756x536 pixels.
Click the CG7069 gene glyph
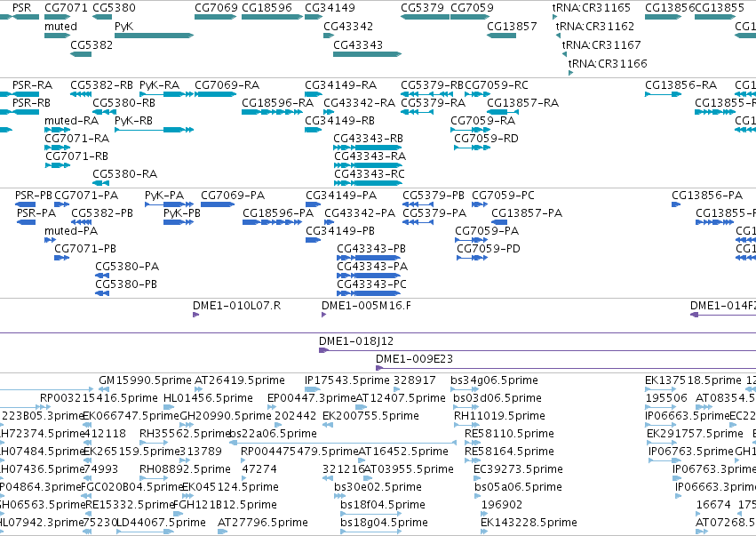click(216, 17)
